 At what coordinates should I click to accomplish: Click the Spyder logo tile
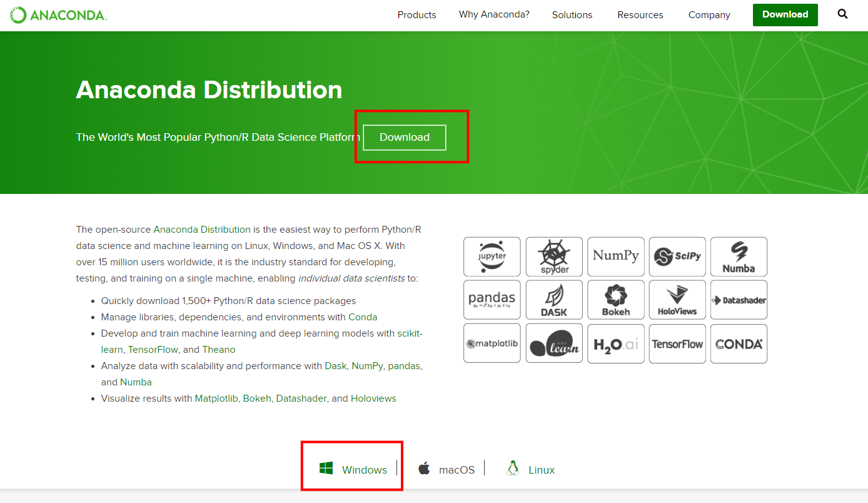coord(553,257)
